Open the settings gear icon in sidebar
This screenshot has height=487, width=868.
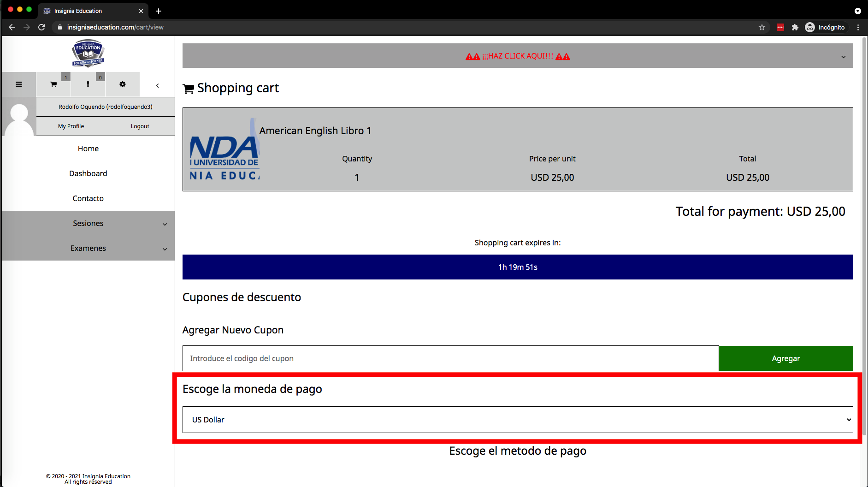click(122, 84)
